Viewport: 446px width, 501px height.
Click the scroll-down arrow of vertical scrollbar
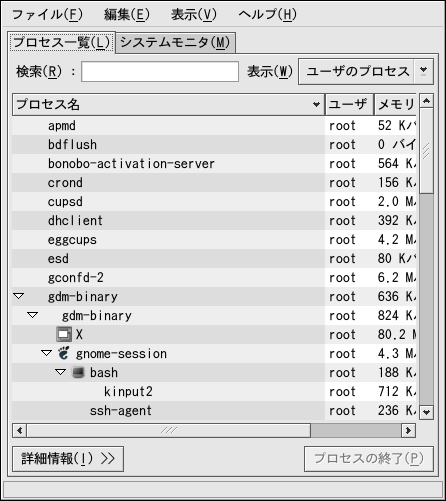click(426, 412)
